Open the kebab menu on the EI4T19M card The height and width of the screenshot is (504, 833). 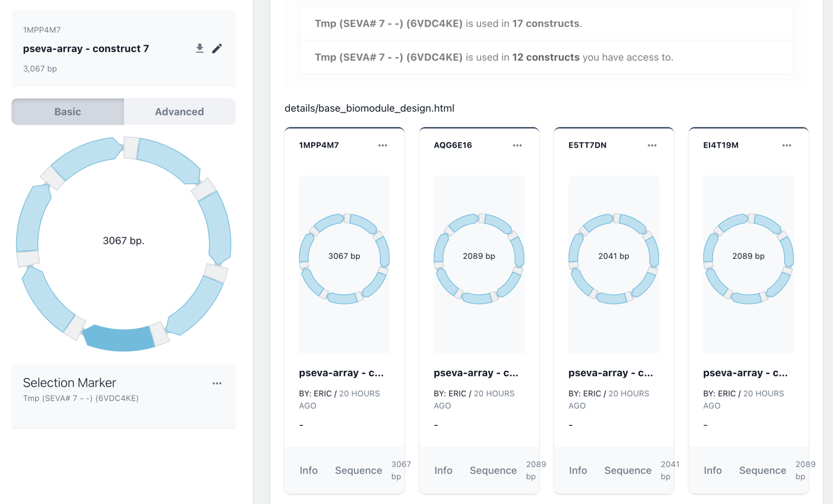coord(786,145)
